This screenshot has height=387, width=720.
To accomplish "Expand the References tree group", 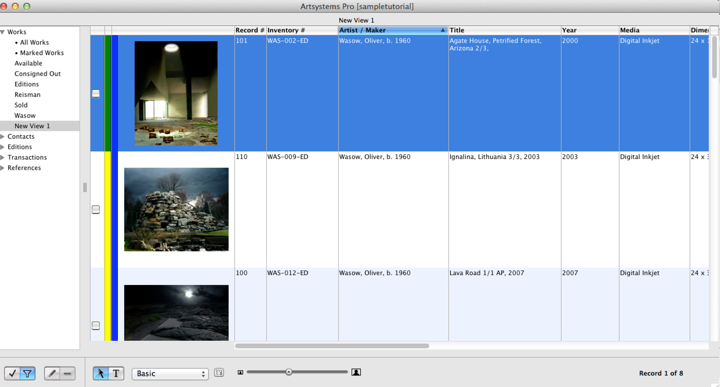I will click(x=3, y=168).
